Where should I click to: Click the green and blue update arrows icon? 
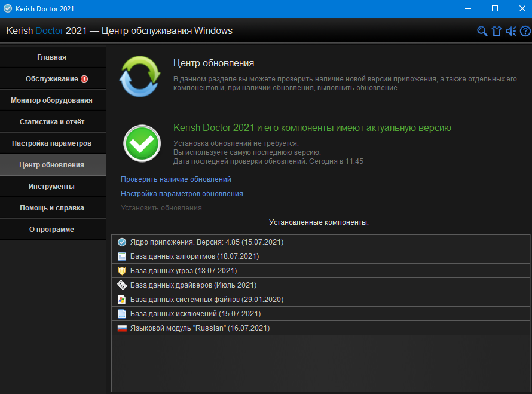tap(140, 77)
